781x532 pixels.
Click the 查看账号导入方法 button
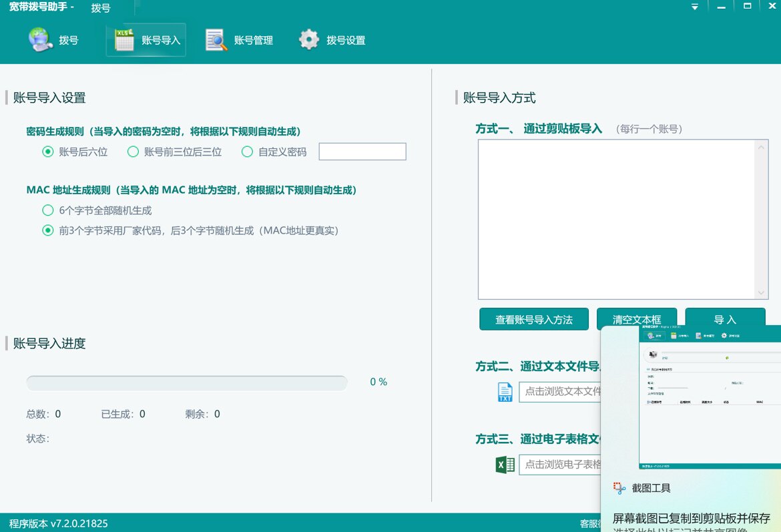click(533, 319)
